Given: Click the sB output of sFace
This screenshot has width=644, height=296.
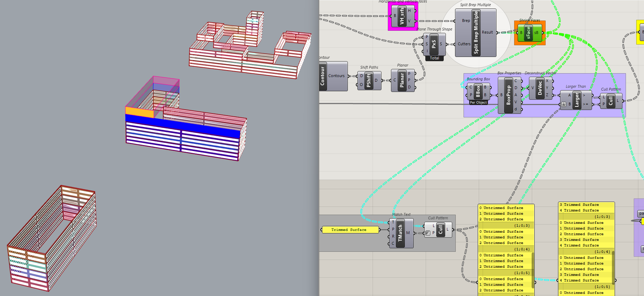Looking at the screenshot, I should pyautogui.click(x=536, y=33).
